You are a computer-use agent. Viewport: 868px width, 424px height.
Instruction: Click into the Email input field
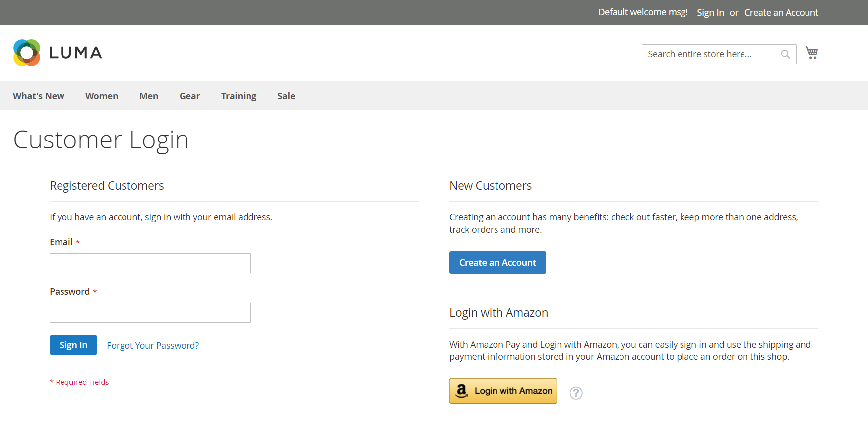pyautogui.click(x=150, y=263)
